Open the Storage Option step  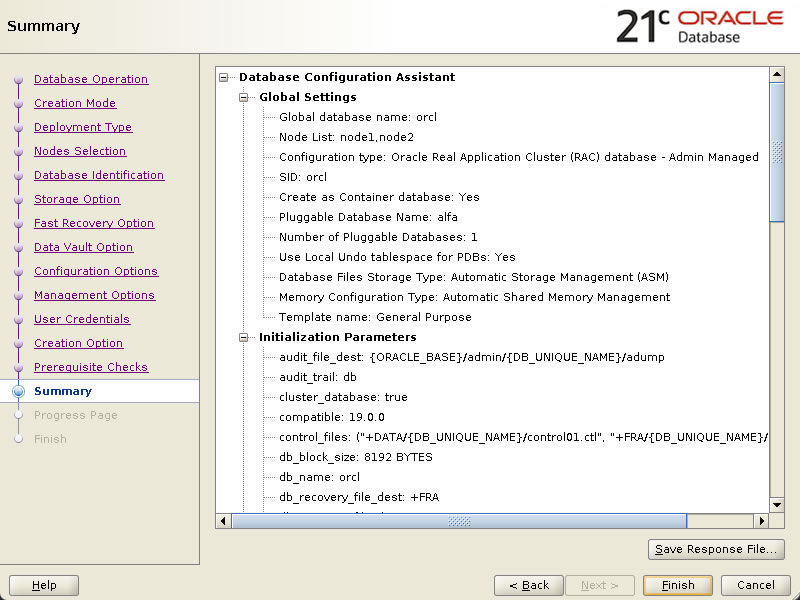[77, 199]
